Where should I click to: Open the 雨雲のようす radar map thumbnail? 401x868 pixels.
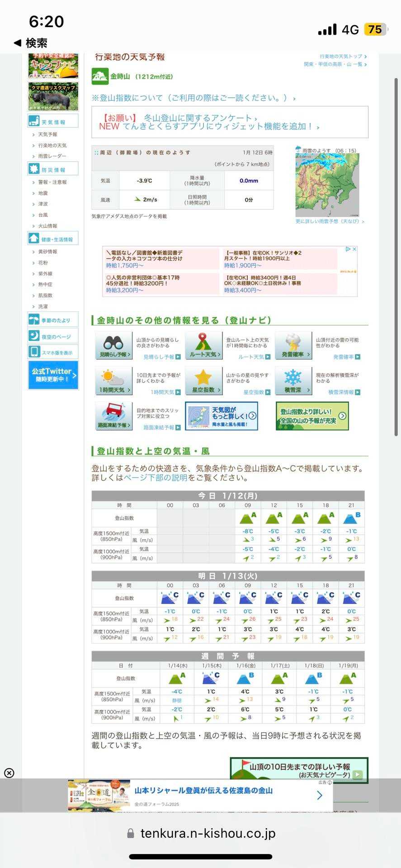coord(327,185)
